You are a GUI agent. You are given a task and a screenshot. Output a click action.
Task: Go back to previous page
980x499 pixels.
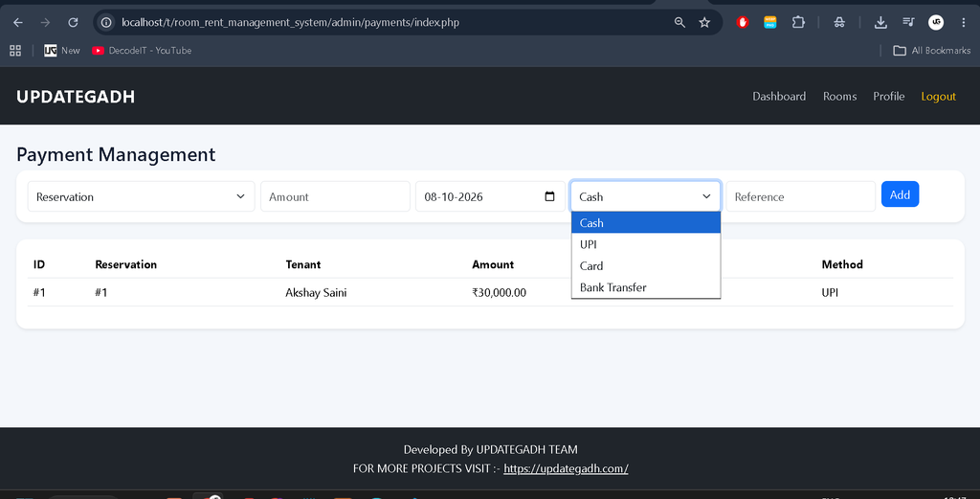18,23
